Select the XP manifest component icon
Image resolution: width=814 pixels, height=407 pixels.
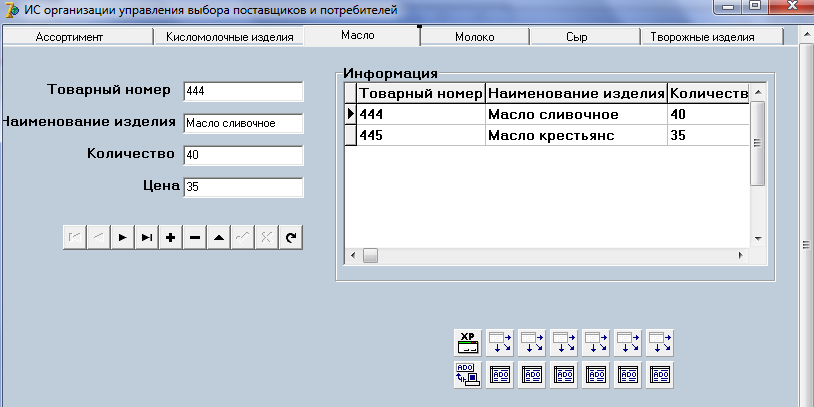[x=468, y=343]
